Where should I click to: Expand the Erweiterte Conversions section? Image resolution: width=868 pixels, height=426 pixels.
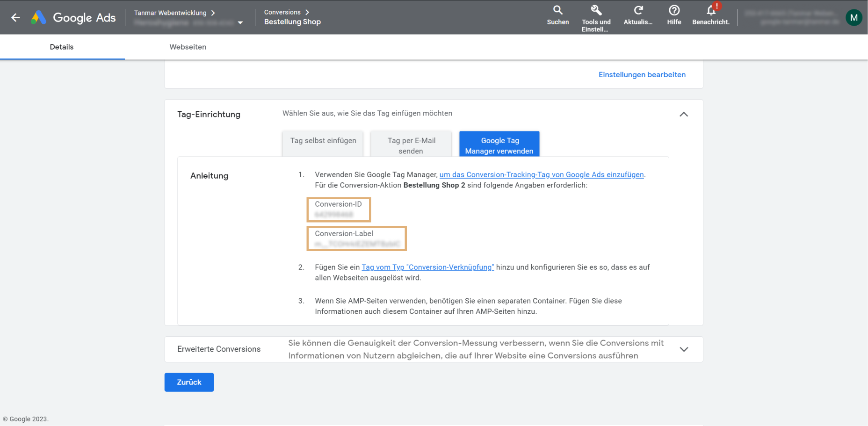click(x=684, y=349)
